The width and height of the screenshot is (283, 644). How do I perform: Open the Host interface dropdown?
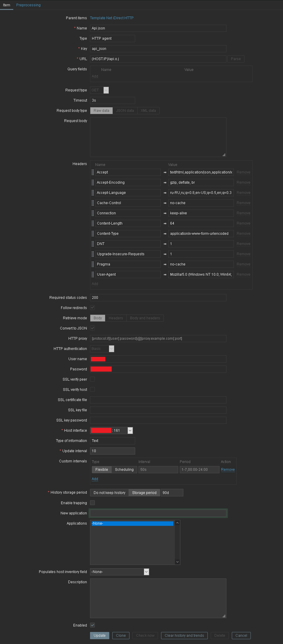click(x=130, y=431)
